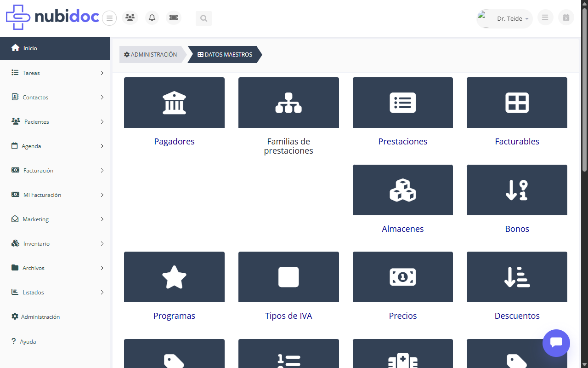
Task: Open the Bonos link
Action: coord(517,229)
